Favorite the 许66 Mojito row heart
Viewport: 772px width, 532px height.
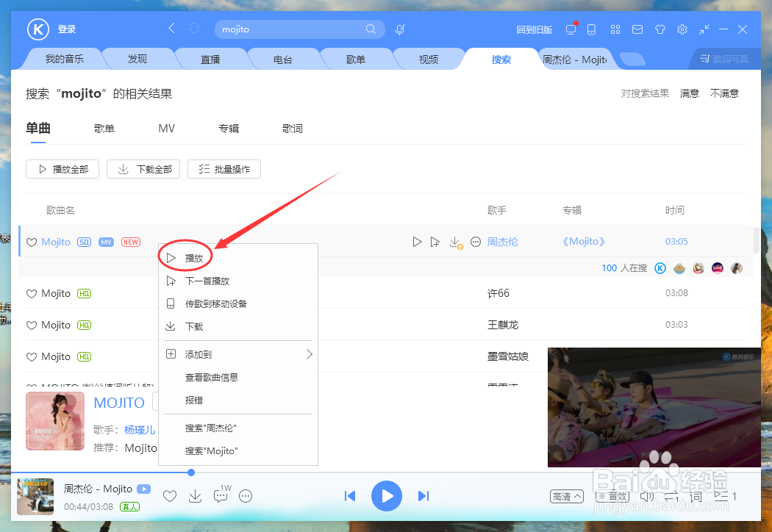(32, 294)
